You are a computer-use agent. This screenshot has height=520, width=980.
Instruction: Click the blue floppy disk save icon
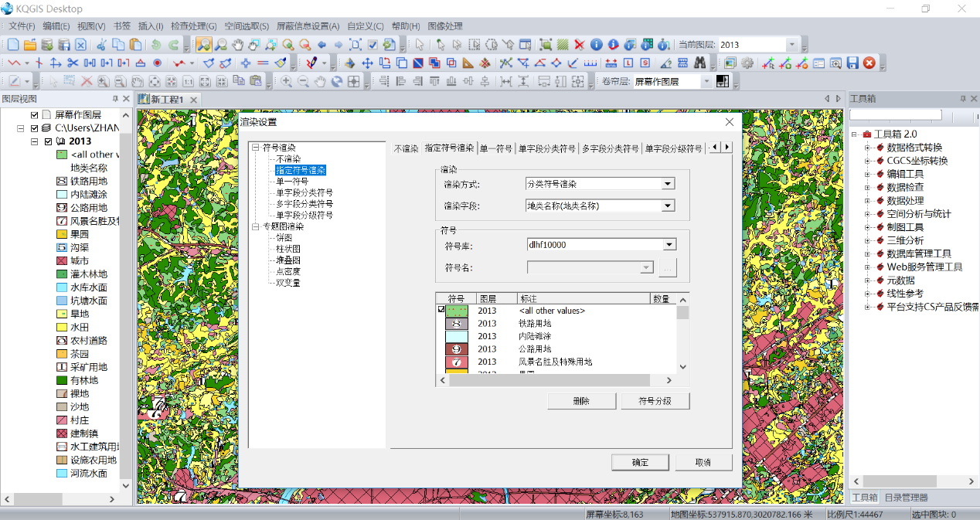(852, 63)
